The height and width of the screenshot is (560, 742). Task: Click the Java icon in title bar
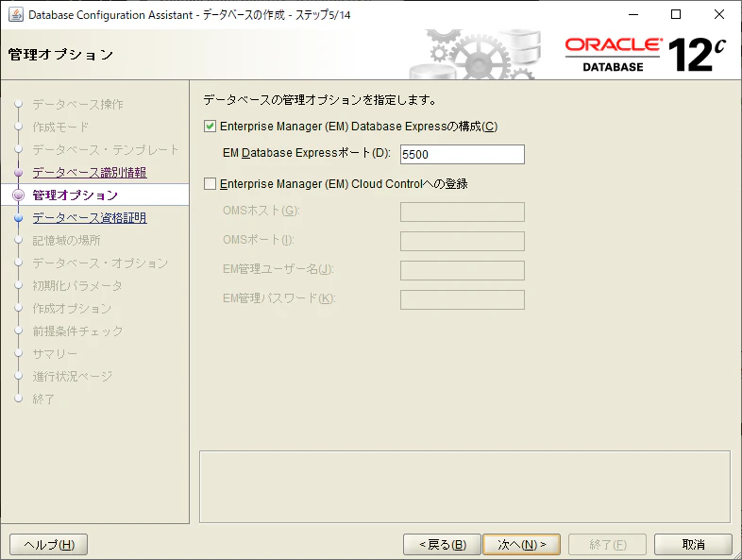point(16,15)
